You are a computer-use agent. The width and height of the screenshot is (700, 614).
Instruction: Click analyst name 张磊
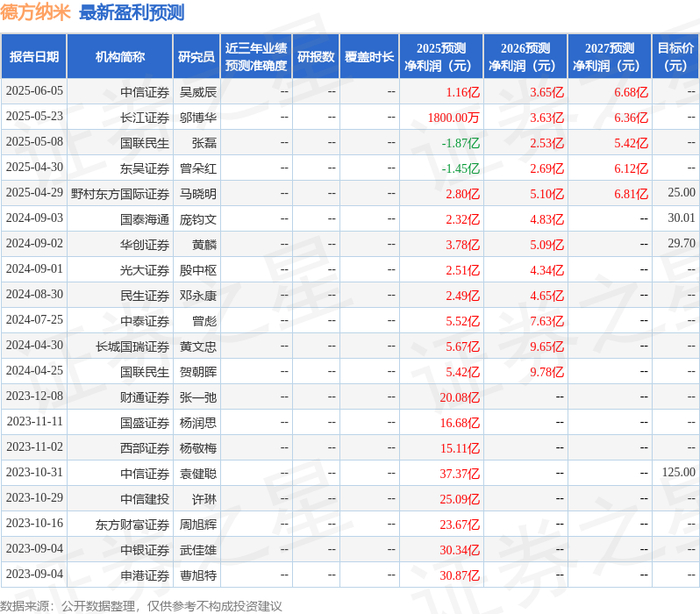204,143
